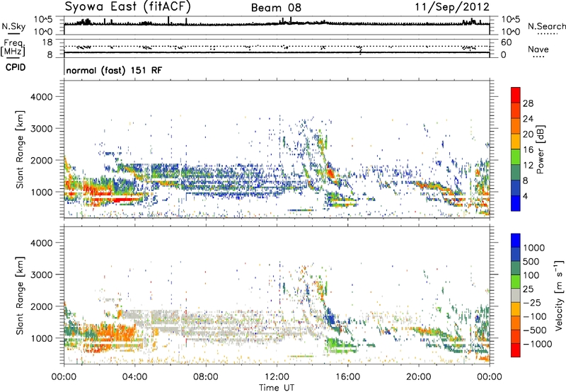The height and width of the screenshot is (392, 566).
Task: Click the dark blue 4–8 dB Power colorbar segment
Action: coord(516,188)
